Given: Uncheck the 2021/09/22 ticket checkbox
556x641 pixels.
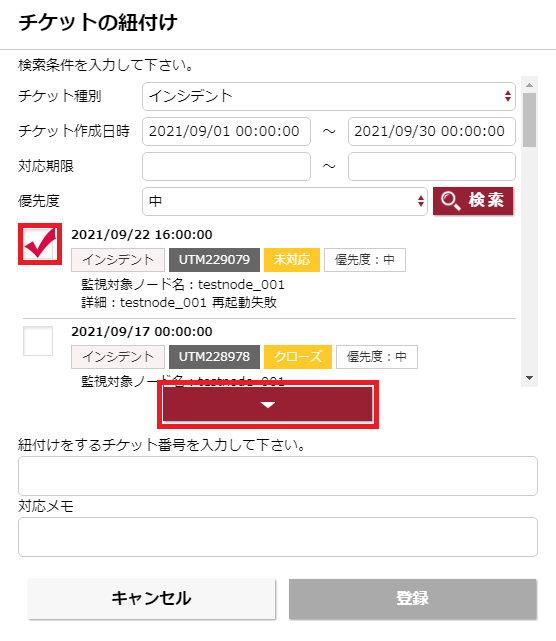Looking at the screenshot, I should tap(40, 244).
